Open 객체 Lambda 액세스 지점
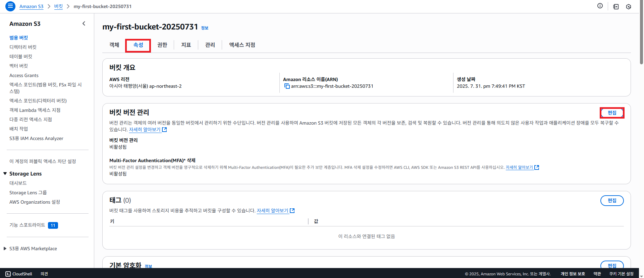 [35, 110]
